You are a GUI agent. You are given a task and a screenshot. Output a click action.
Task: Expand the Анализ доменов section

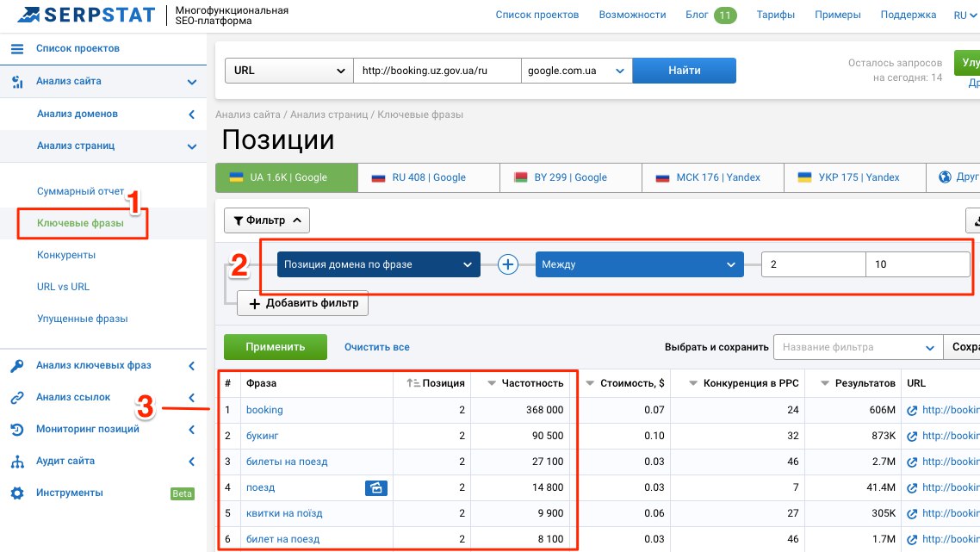coord(192,115)
